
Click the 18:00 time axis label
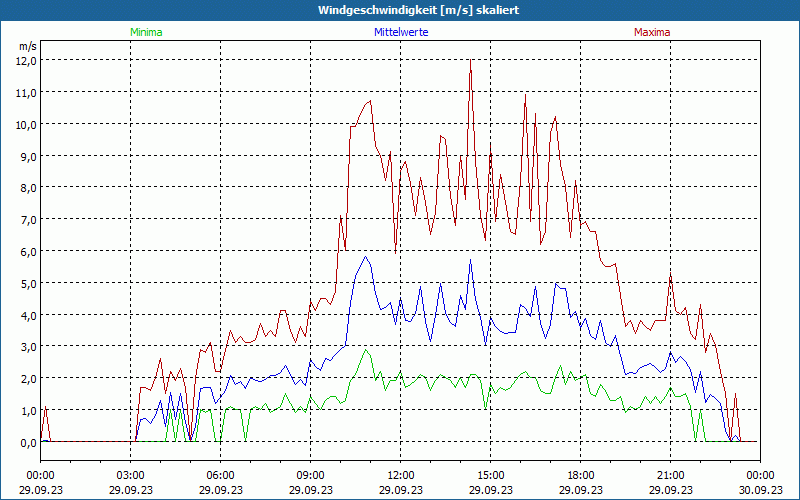(581, 476)
